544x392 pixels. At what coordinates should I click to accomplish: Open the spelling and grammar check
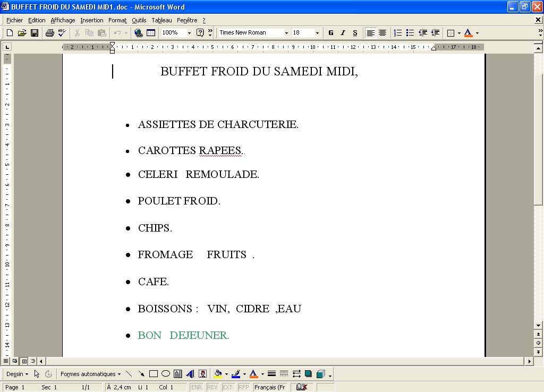coord(62,33)
